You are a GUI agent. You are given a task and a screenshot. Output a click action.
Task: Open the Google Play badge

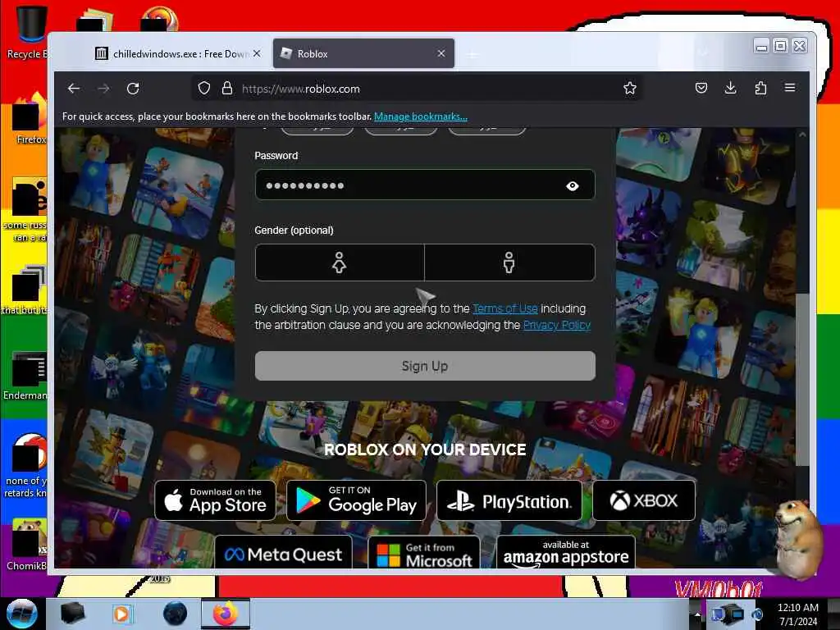coord(356,500)
